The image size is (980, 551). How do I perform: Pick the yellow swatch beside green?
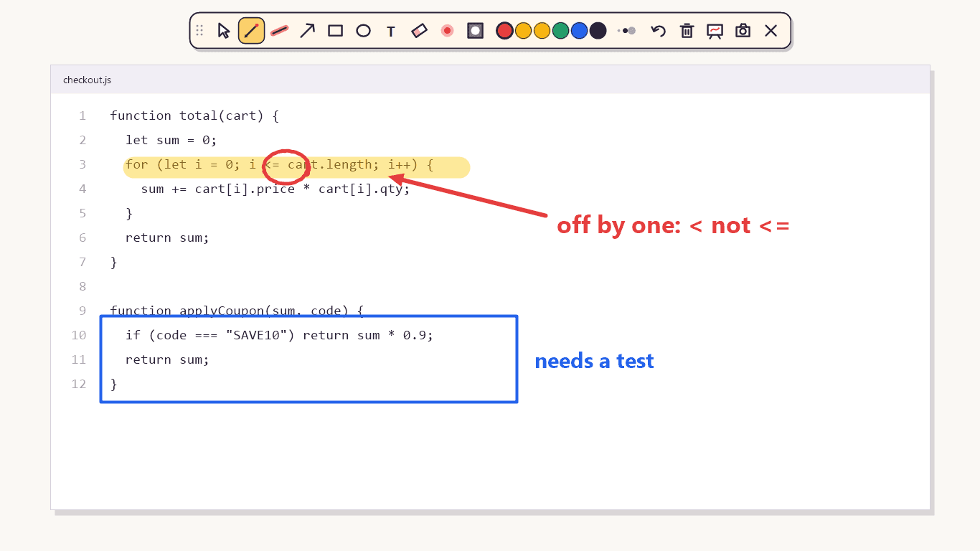[x=542, y=31]
